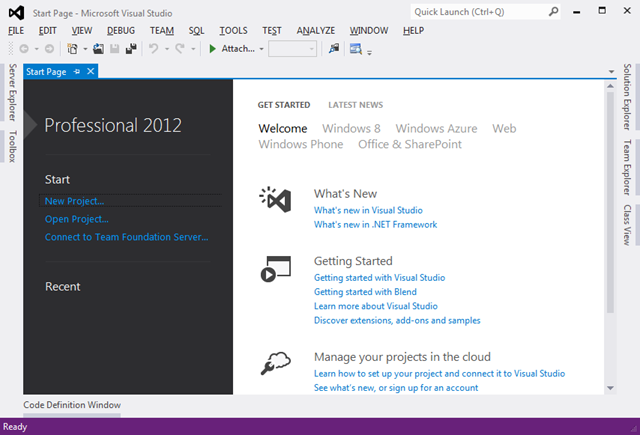Select the Windows Azure category

coord(436,129)
